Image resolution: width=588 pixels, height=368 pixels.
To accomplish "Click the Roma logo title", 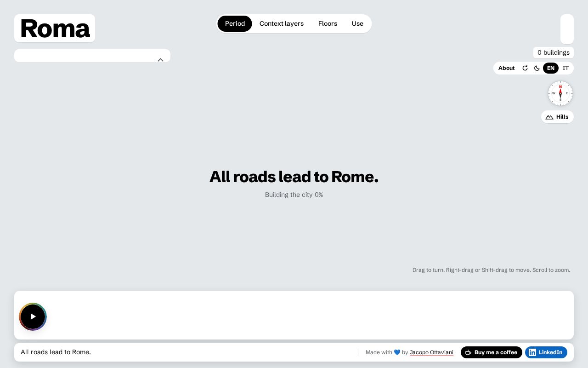I will pyautogui.click(x=55, y=29).
